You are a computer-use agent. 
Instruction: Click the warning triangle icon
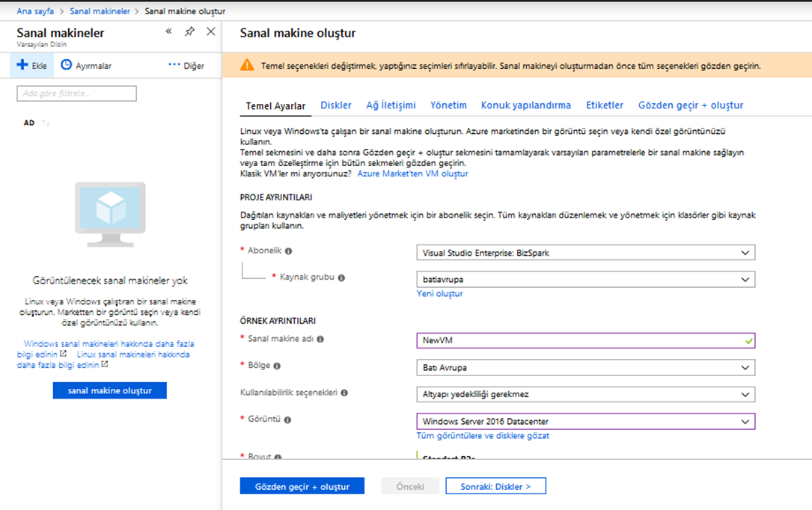click(247, 65)
